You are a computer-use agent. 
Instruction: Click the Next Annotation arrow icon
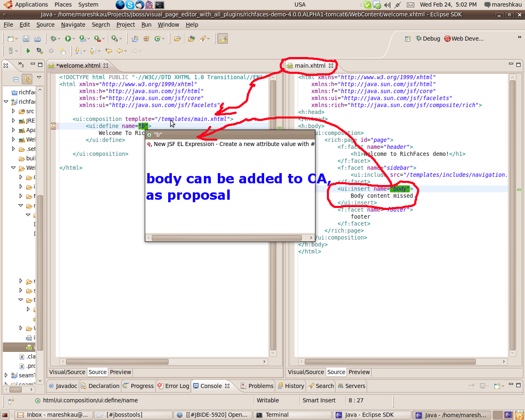[x=78, y=51]
